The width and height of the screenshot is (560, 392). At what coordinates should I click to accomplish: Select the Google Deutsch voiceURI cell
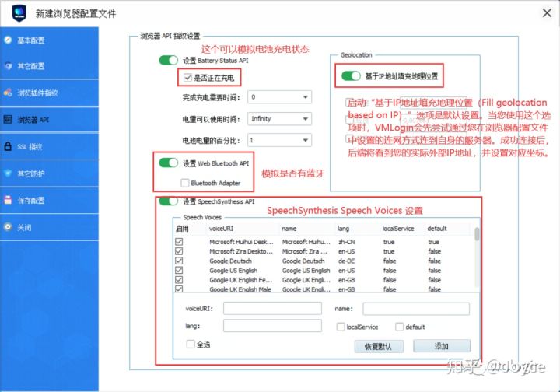[230, 261]
